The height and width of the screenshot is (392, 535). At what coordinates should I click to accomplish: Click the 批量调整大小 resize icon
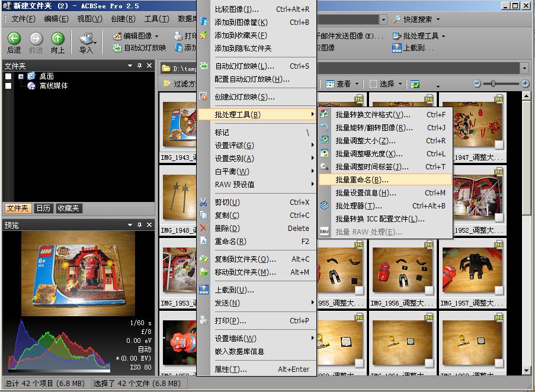coord(324,140)
